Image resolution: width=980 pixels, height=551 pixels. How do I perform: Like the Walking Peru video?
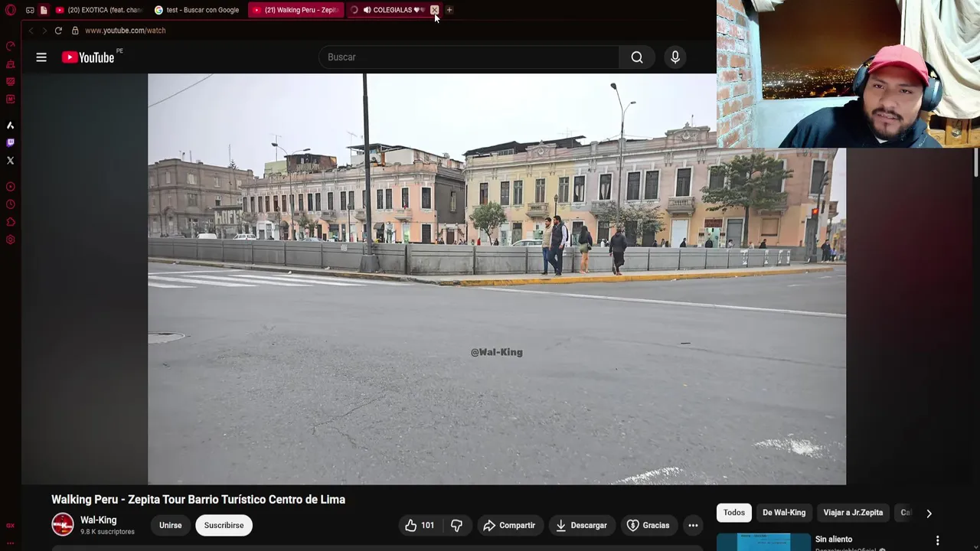tap(420, 526)
